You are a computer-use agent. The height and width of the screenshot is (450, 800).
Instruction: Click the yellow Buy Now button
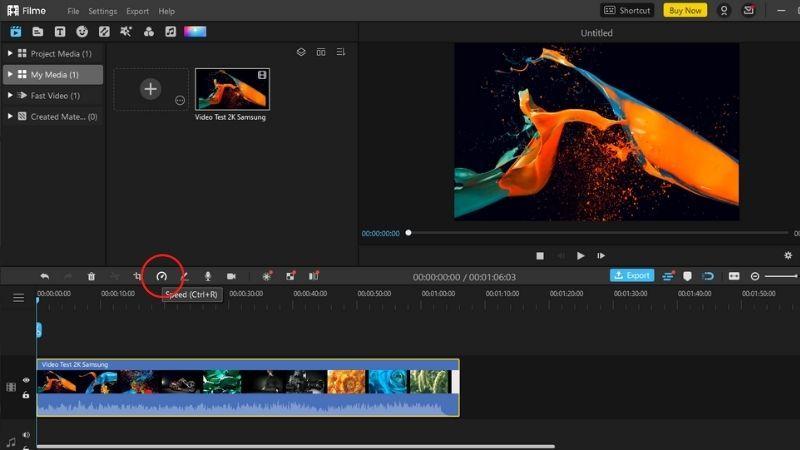(x=685, y=10)
